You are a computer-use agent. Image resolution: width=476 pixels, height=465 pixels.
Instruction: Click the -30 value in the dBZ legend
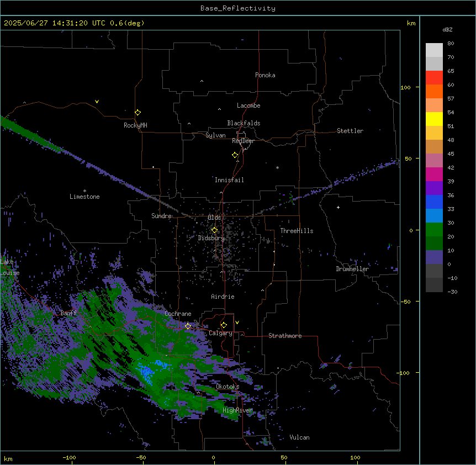point(452,292)
